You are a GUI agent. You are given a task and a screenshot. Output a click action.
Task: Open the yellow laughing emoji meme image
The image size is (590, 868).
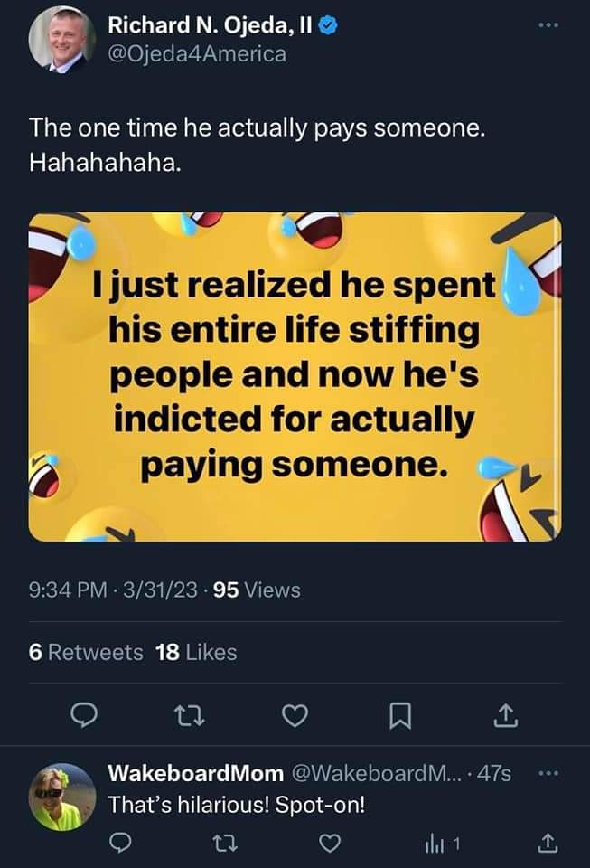(x=295, y=376)
